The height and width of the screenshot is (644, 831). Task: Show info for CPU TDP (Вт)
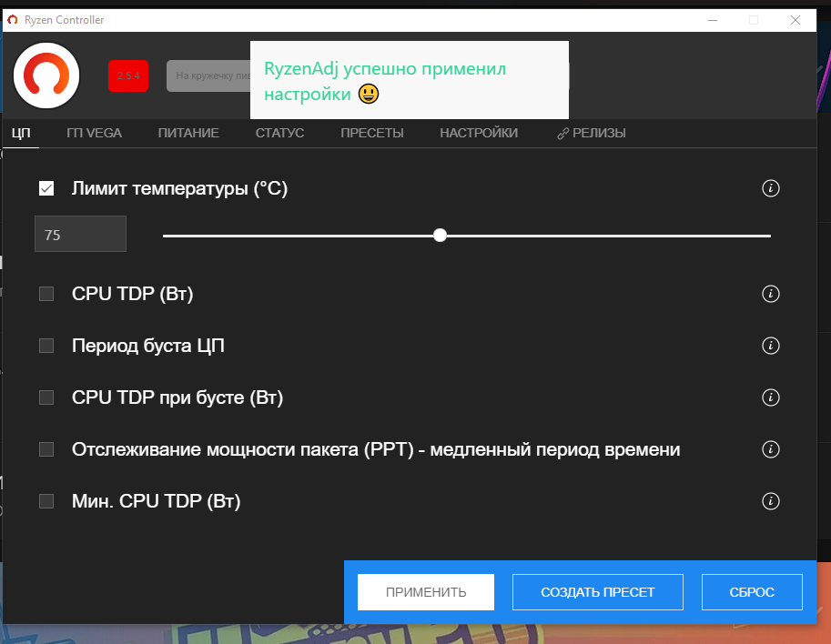tap(771, 294)
